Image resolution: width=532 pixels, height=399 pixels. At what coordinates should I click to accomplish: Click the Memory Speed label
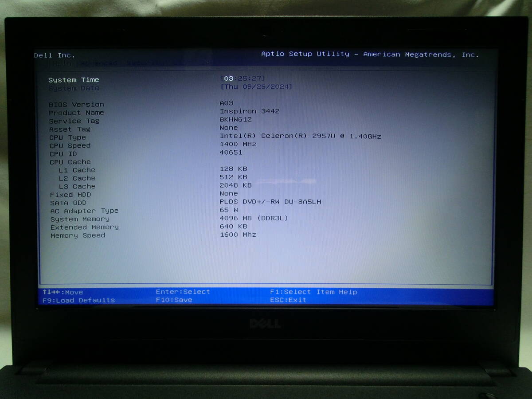[78, 235]
